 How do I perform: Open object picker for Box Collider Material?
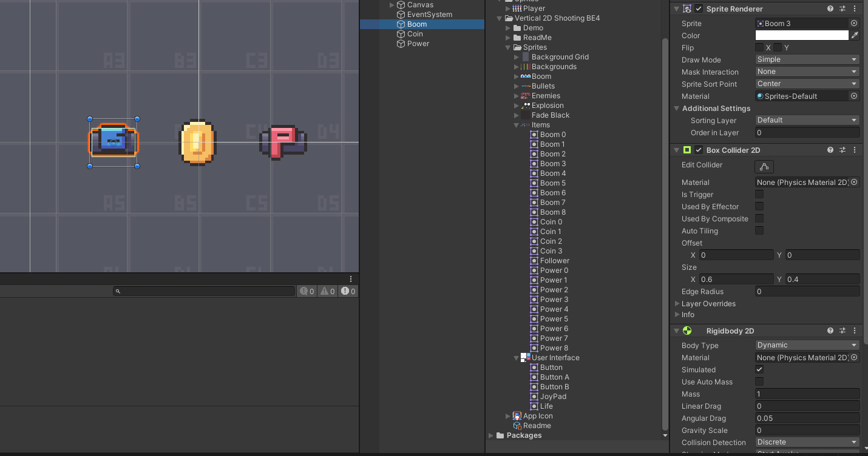[x=854, y=182]
